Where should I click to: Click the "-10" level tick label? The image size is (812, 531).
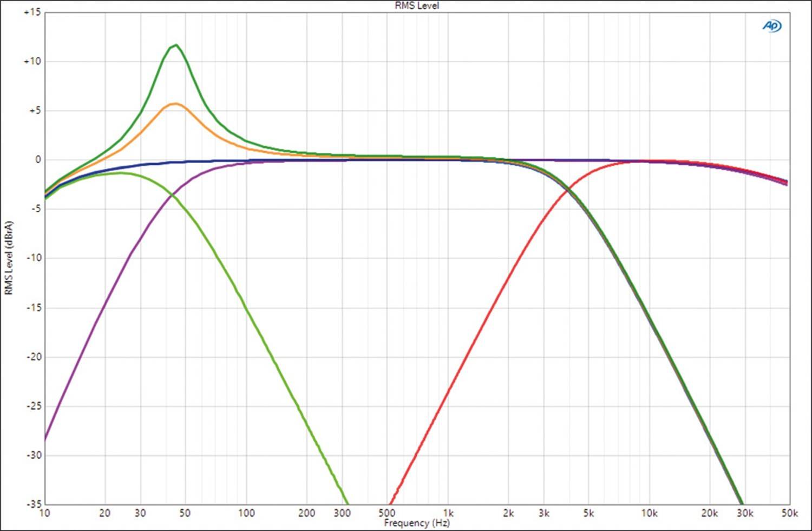[x=33, y=258]
